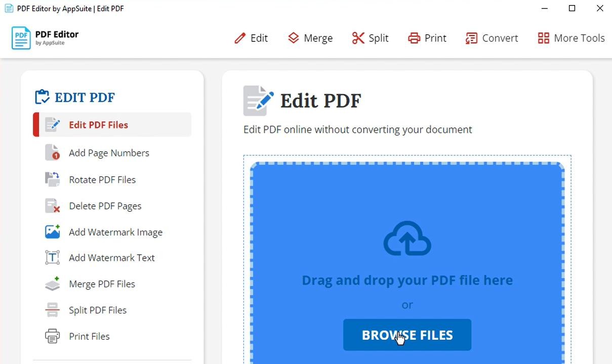Viewport: 612px width, 364px height.
Task: Click the Delete PDF Pages icon
Action: pyautogui.click(x=53, y=206)
